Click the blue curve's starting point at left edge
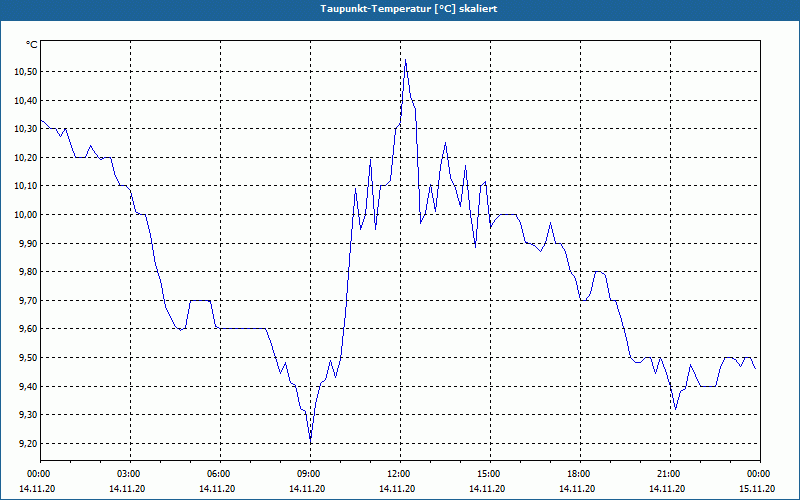Viewport: 800px width, 500px height. (x=41, y=121)
